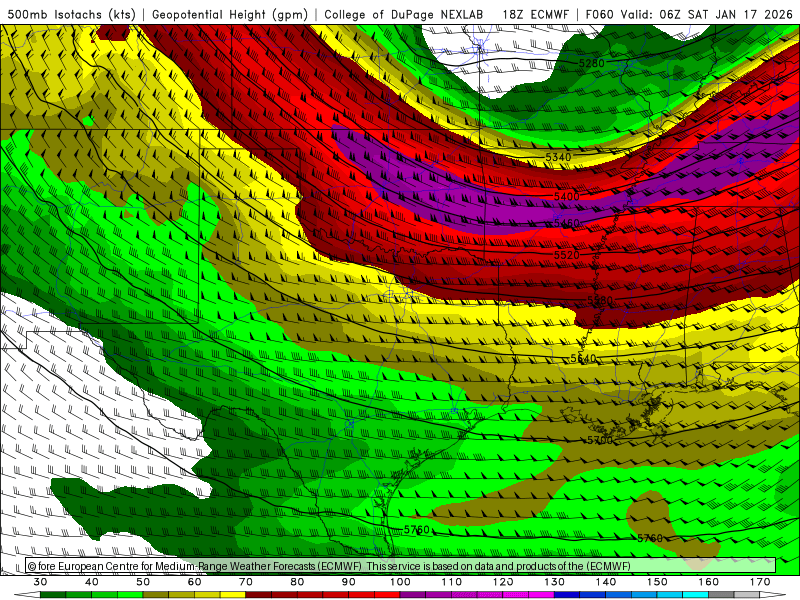Select the 5280 height contour label
The height and width of the screenshot is (600, 800).
[591, 63]
